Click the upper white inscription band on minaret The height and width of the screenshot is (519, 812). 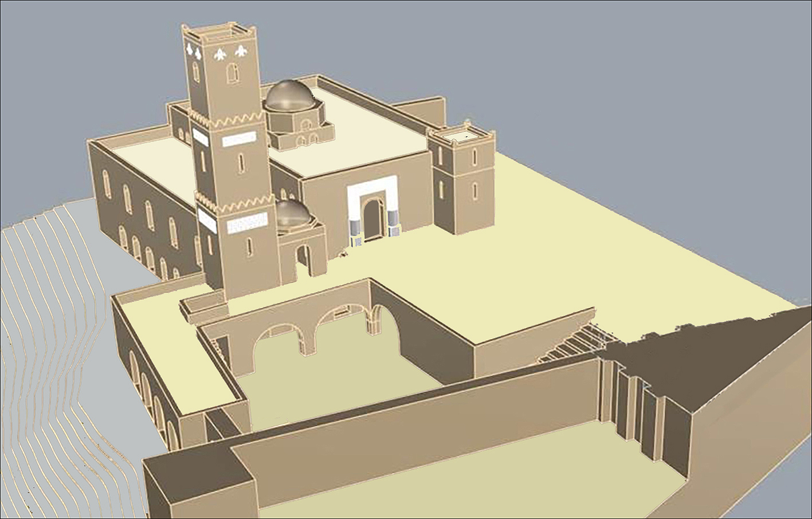238,139
